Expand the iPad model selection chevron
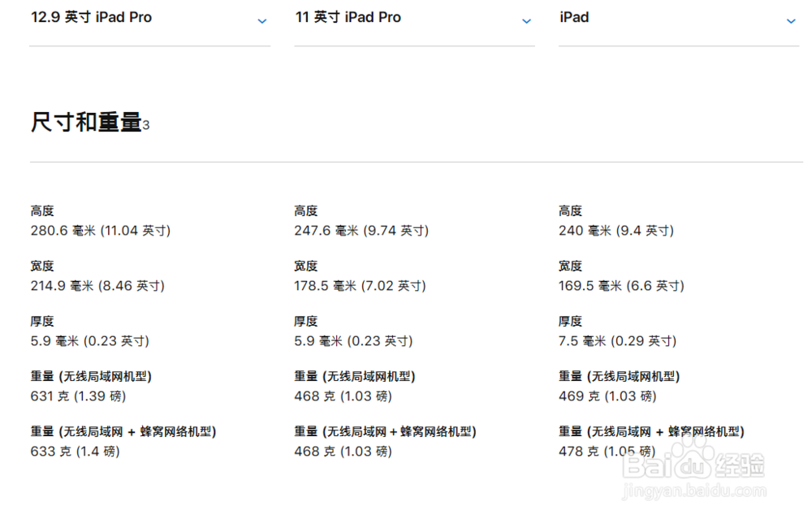Screen dimensions: 812x519 [792, 21]
